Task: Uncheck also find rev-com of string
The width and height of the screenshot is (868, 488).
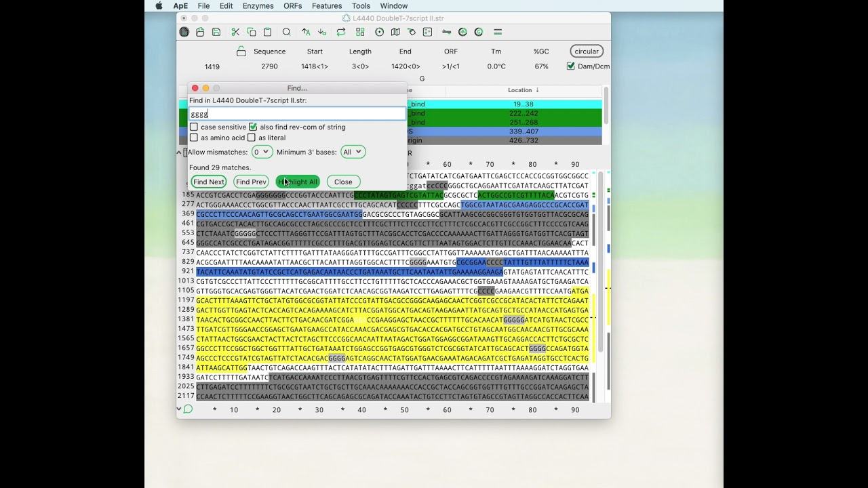Action: tap(253, 127)
